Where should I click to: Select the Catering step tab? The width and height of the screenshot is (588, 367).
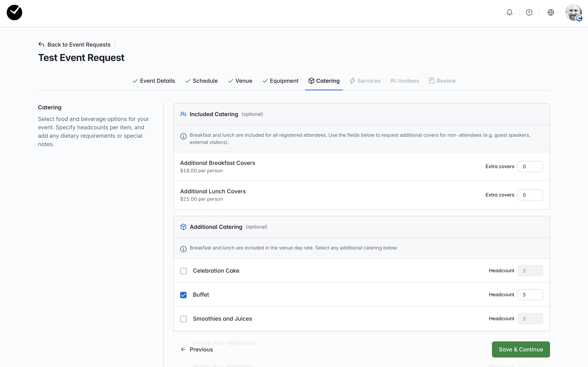pos(324,81)
